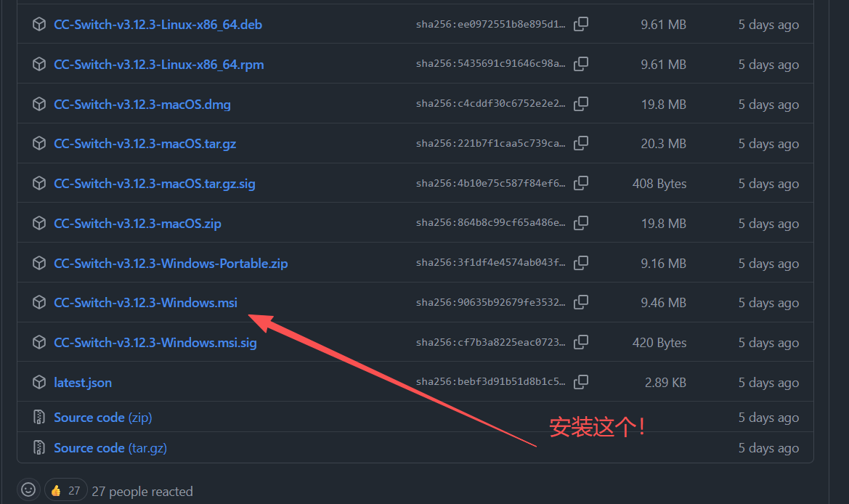The height and width of the screenshot is (504, 849).
Task: Click the package icon beside Linux-x86_64.rpm
Action: point(39,65)
